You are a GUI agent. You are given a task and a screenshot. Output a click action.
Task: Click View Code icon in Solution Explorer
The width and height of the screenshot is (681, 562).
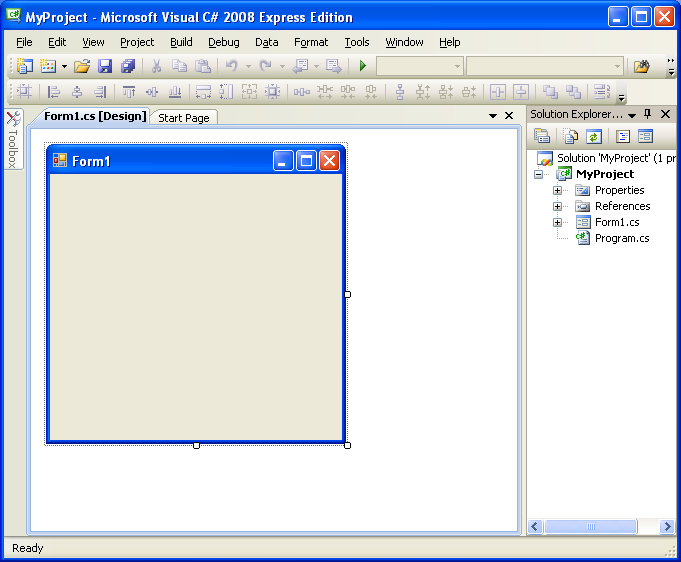(623, 137)
